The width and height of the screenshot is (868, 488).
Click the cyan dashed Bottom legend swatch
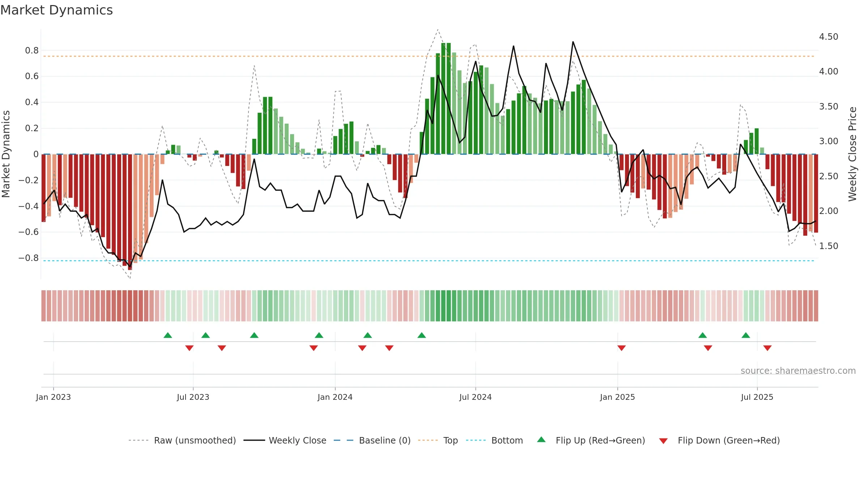pyautogui.click(x=476, y=440)
